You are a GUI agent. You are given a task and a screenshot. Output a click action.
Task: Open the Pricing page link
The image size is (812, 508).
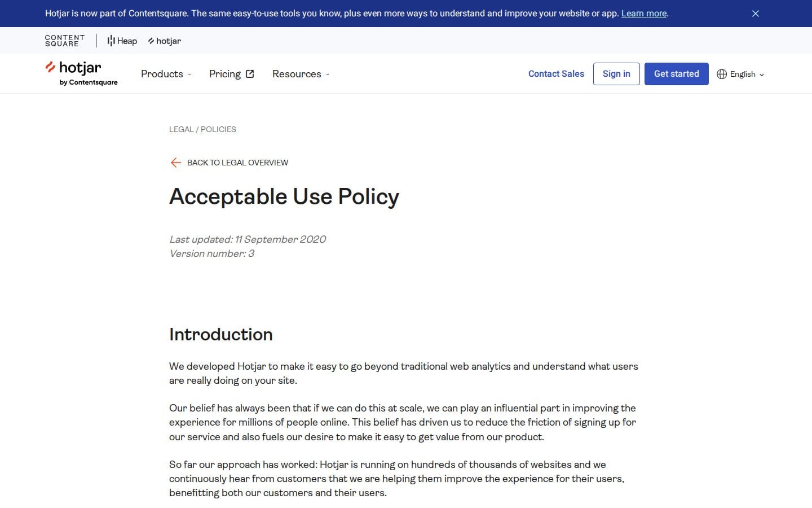point(232,74)
